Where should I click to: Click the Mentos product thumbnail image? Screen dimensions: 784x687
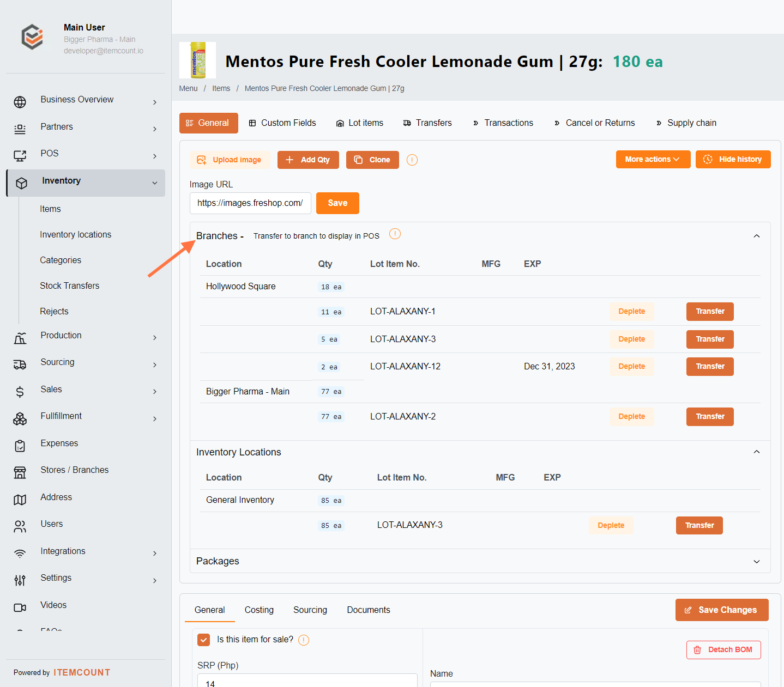(x=197, y=60)
